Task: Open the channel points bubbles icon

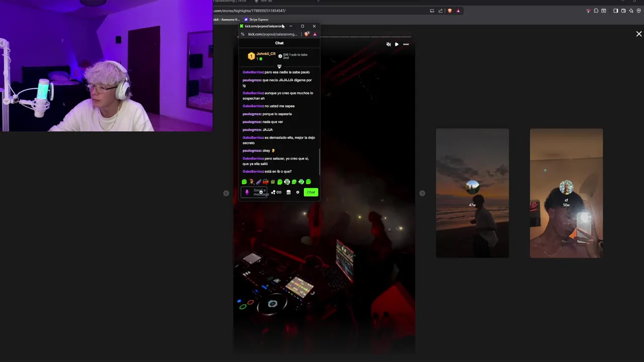Action: click(x=273, y=192)
